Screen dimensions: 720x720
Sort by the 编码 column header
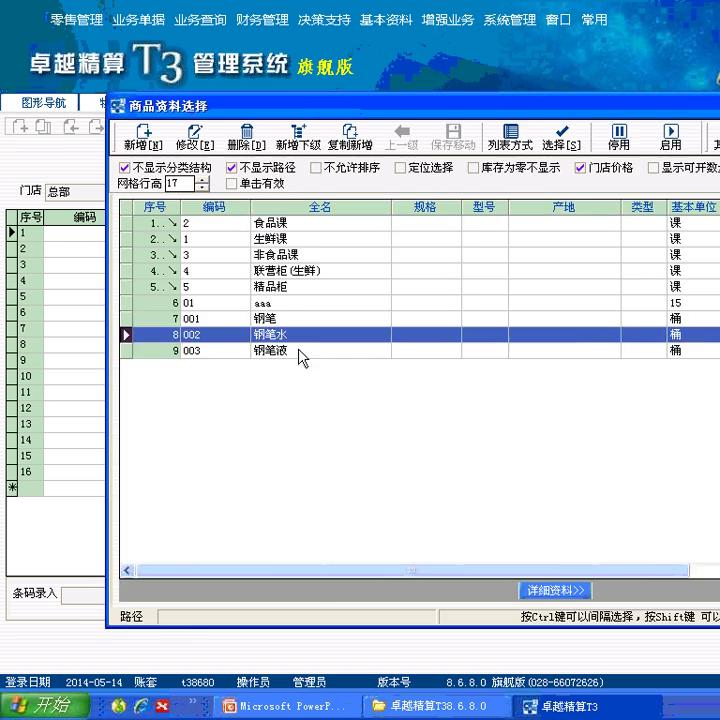215,207
